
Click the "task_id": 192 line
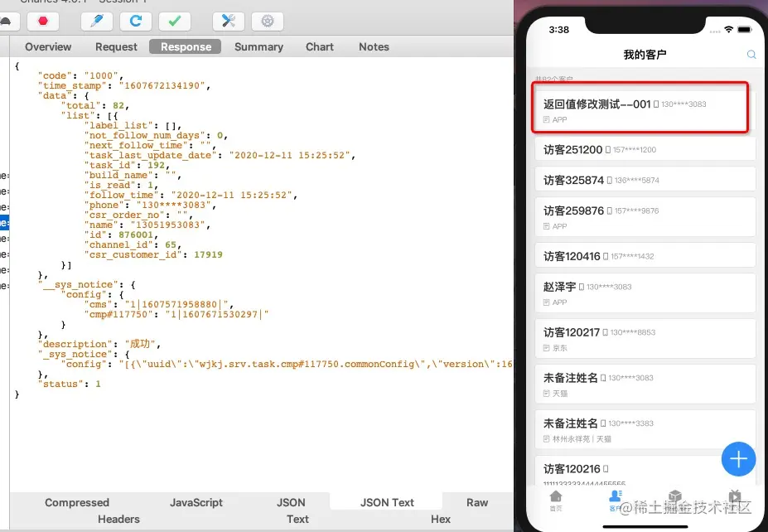(x=127, y=165)
